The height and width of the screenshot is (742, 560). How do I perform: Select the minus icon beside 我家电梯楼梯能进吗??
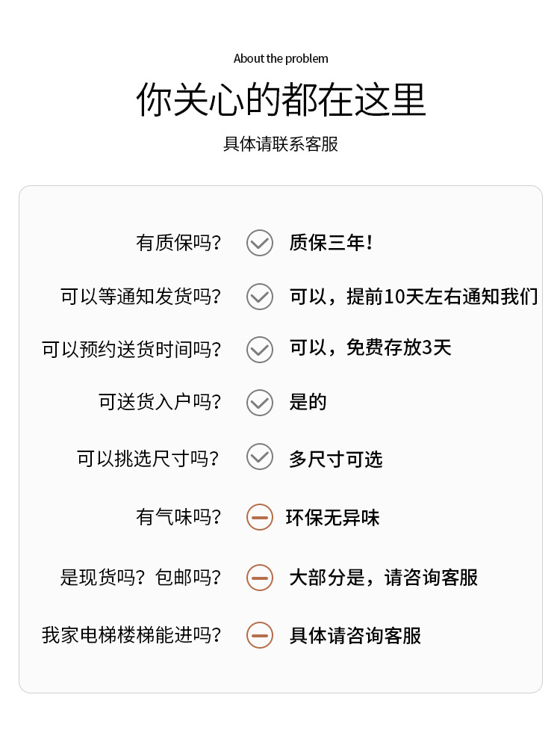260,635
